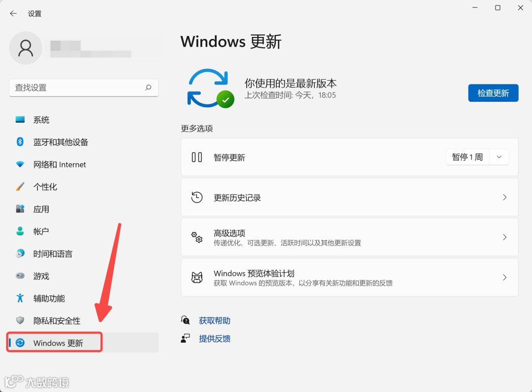Image resolution: width=532 pixels, height=392 pixels.
Task: Expand 更新历史记录 with its chevron
Action: point(504,197)
